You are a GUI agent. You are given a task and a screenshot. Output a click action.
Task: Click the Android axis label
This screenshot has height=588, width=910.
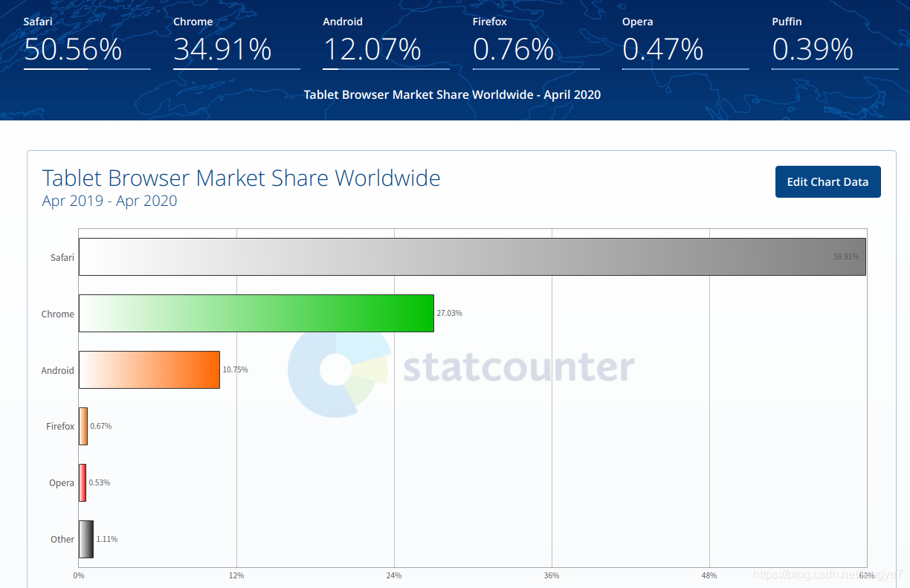tap(57, 370)
